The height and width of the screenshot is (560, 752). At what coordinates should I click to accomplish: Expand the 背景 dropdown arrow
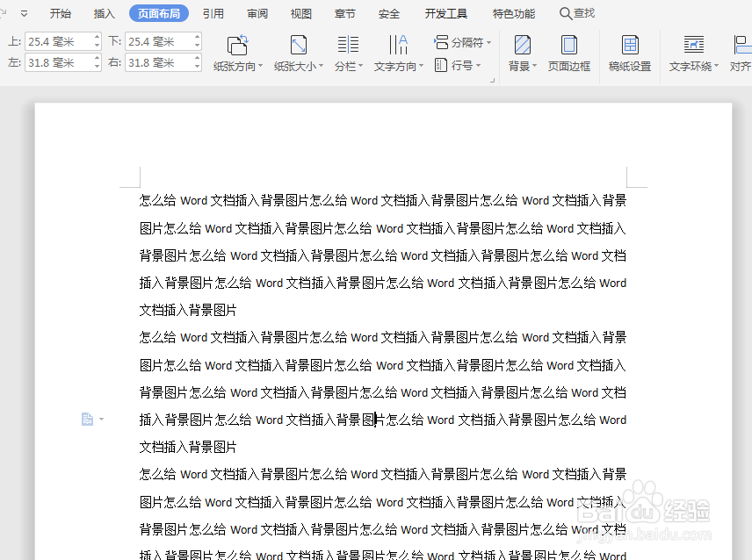click(x=534, y=66)
